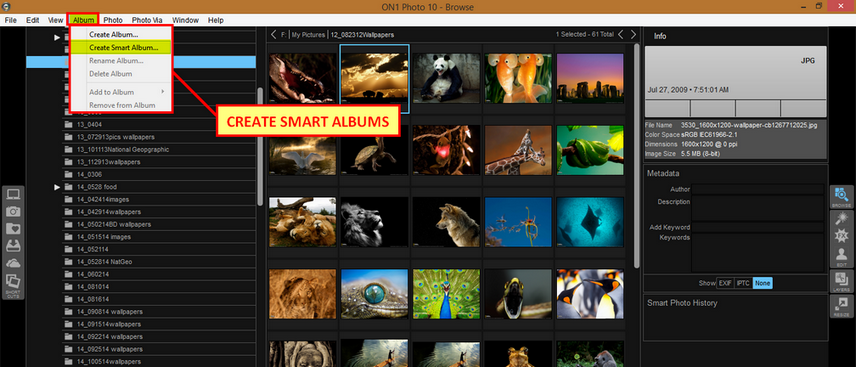Open the Favorites folder heart icon
Image resolution: width=856 pixels, height=367 pixels.
13,228
